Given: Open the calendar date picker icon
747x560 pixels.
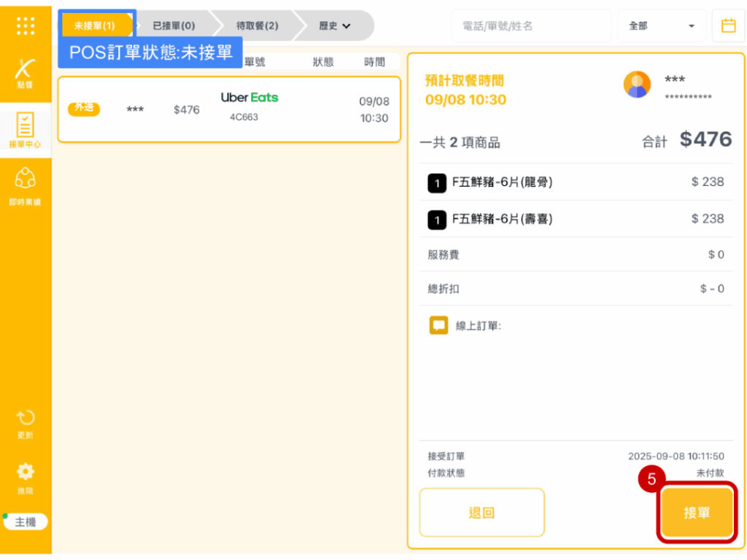Looking at the screenshot, I should [728, 26].
